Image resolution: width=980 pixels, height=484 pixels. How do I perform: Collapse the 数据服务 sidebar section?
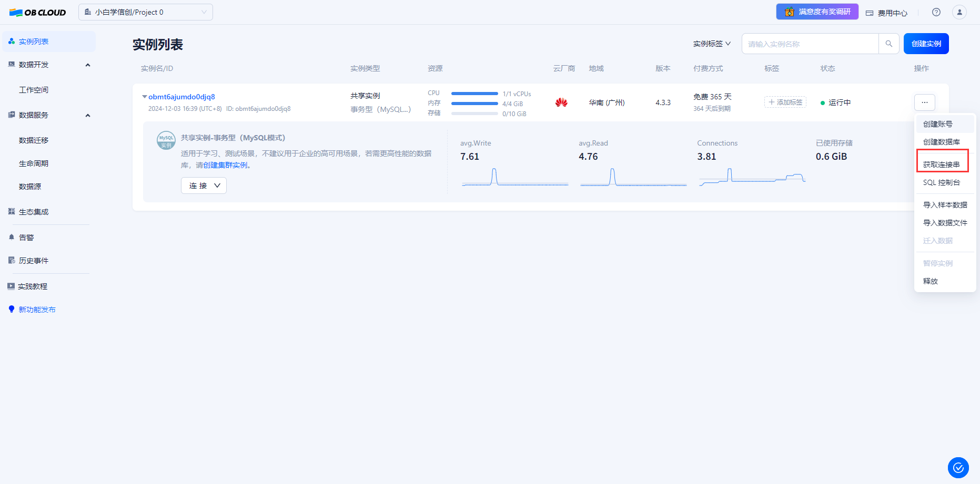click(x=88, y=115)
